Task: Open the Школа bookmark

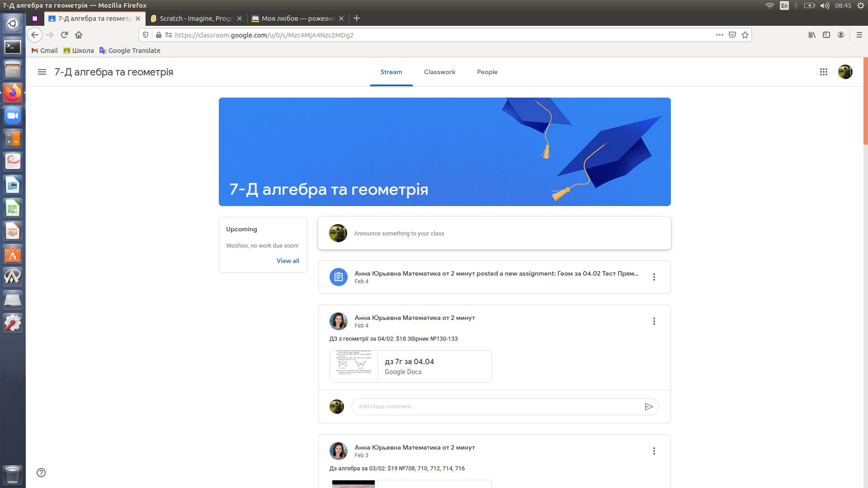Action: tap(79, 51)
